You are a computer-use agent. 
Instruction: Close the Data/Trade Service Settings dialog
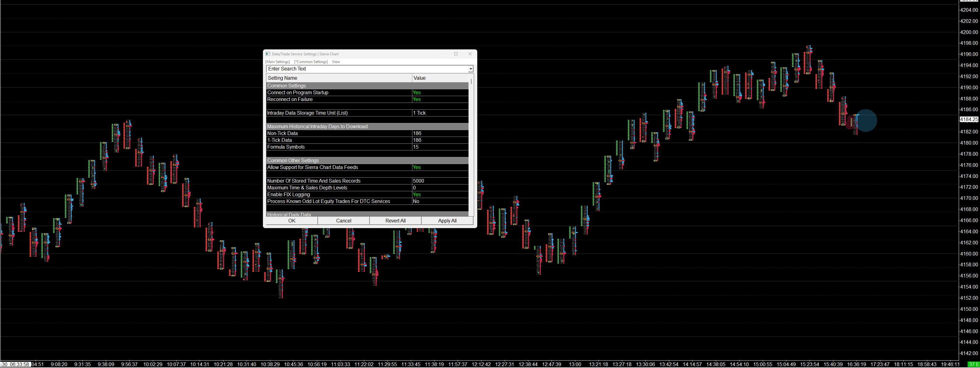point(470,54)
